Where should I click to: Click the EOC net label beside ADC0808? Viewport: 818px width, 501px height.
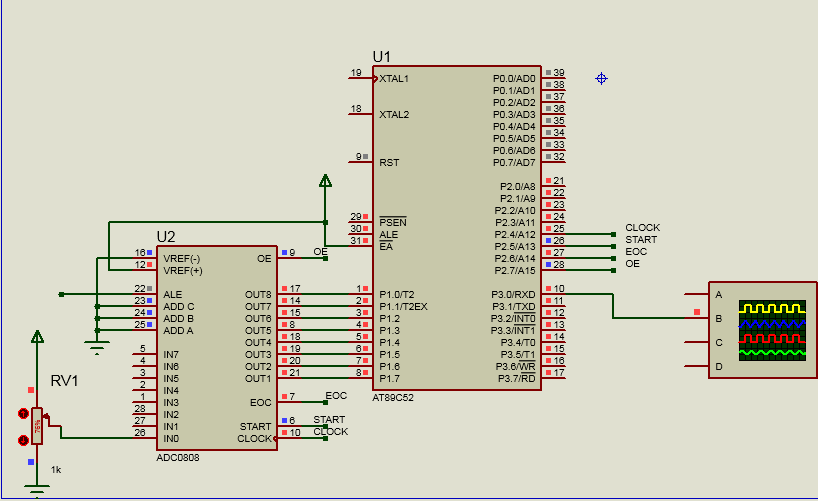(336, 396)
